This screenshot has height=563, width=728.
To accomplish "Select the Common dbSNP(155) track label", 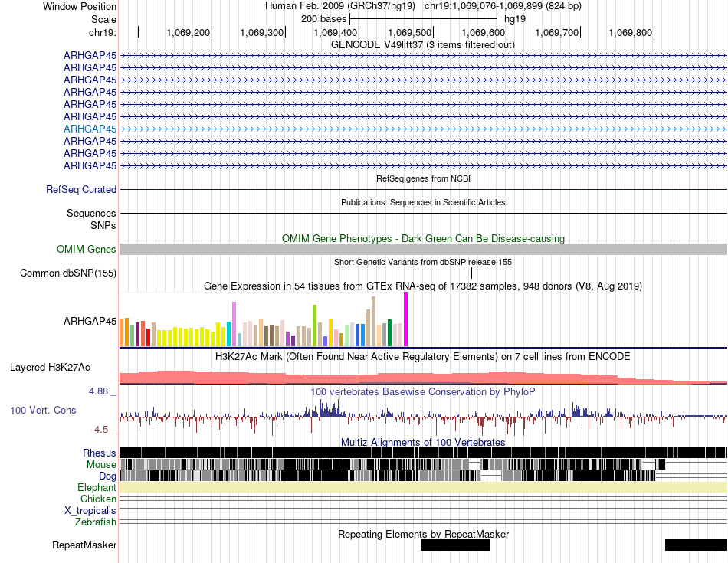I will [x=68, y=273].
